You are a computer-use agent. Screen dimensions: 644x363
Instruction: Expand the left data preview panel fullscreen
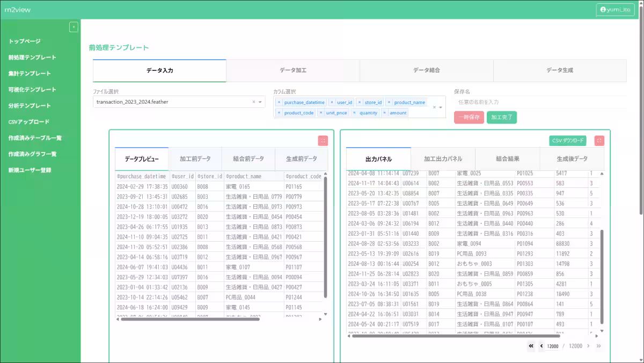pyautogui.click(x=323, y=141)
